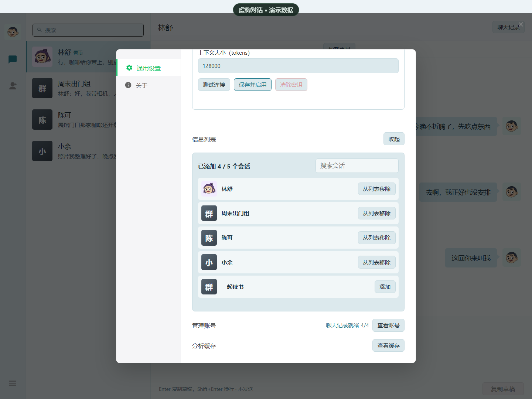
Task: Click the 信息列表 section label
Action: click(x=204, y=139)
